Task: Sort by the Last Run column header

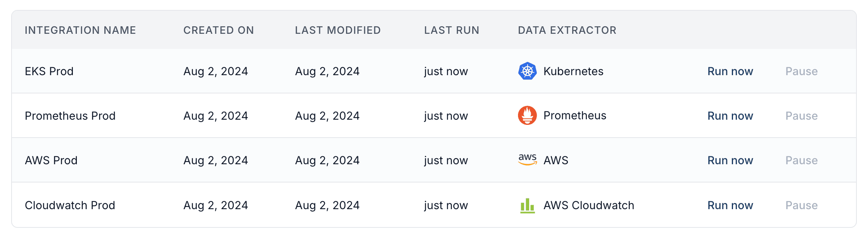Action: [x=452, y=30]
